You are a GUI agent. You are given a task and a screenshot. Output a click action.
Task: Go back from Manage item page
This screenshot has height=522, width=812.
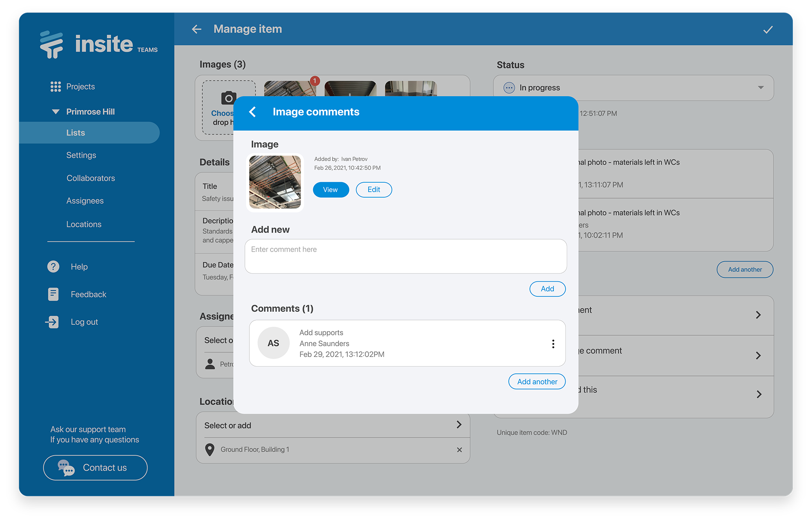(197, 29)
